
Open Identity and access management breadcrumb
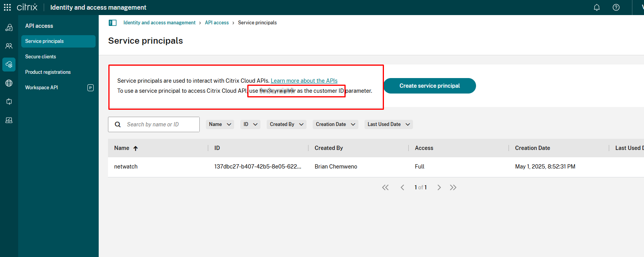159,23
